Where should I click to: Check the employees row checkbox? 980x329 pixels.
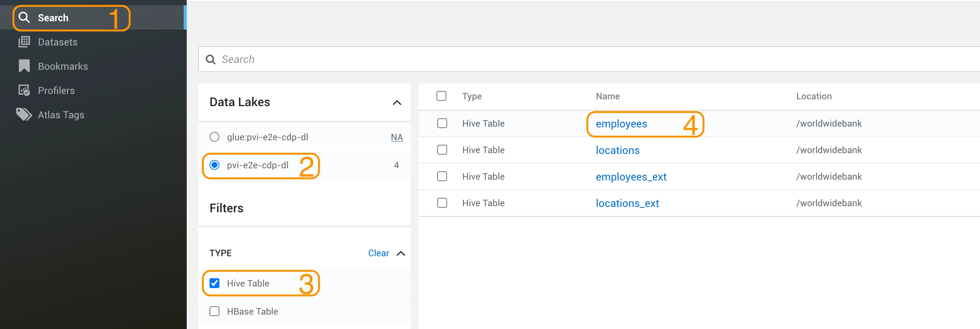(442, 124)
